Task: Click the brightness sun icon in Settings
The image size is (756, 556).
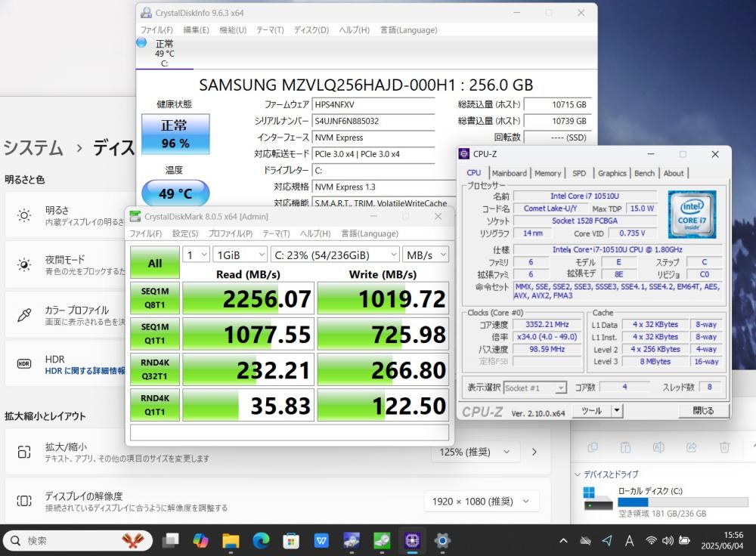Action: click(x=24, y=215)
